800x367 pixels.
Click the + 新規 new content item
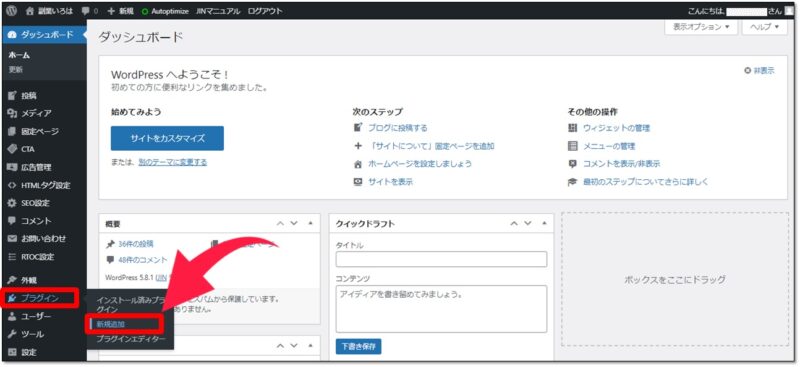120,11
